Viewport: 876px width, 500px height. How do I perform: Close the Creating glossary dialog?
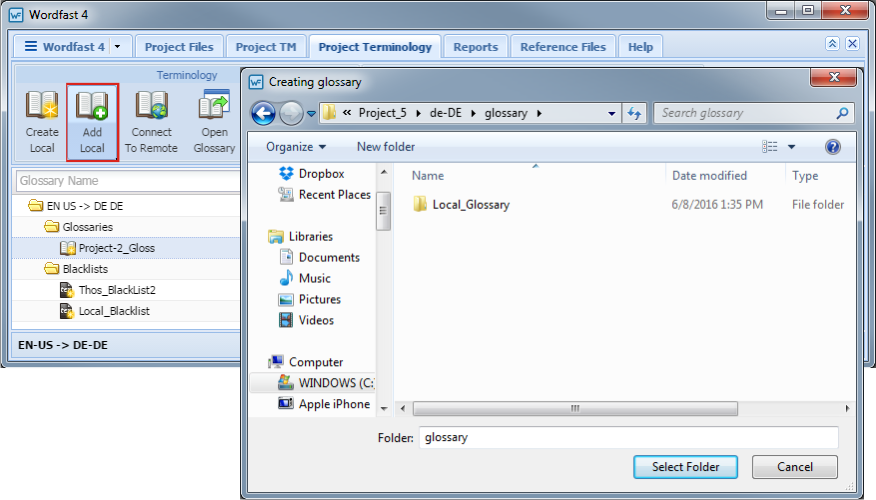(x=834, y=77)
